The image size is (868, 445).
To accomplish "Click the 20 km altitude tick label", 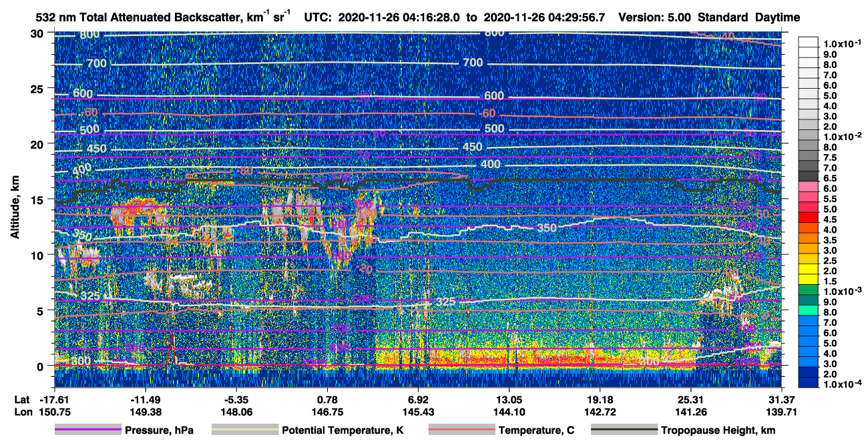I will click(37, 144).
